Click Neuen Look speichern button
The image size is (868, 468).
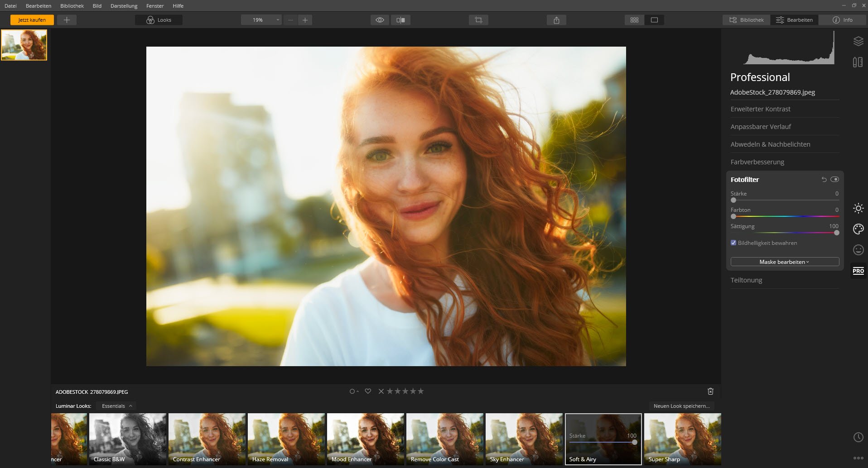coord(681,406)
